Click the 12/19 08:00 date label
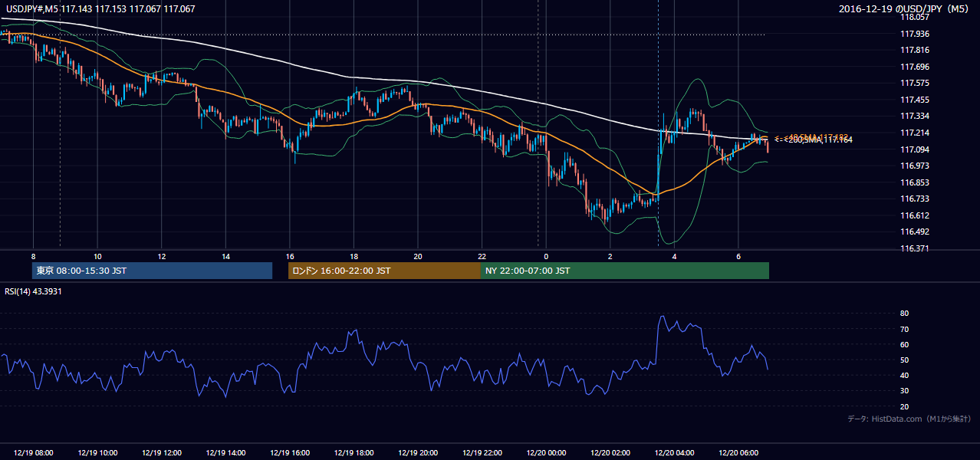Viewport: 980px width, 460px height. tap(34, 453)
